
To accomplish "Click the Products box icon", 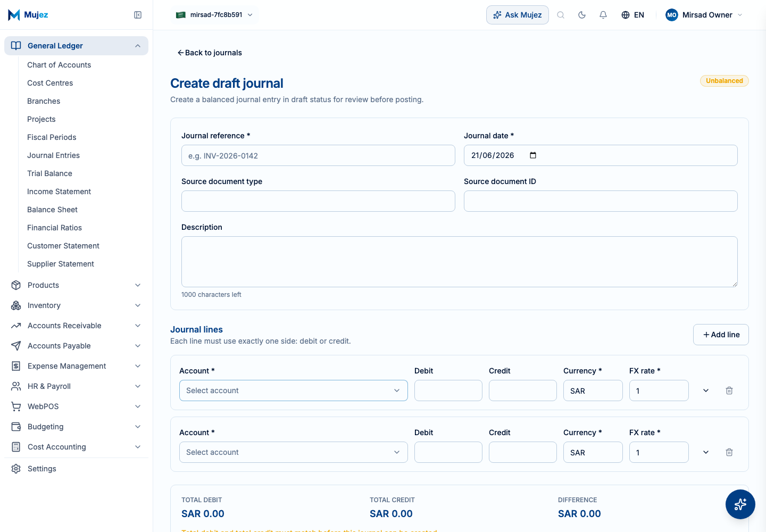I will tap(16, 285).
